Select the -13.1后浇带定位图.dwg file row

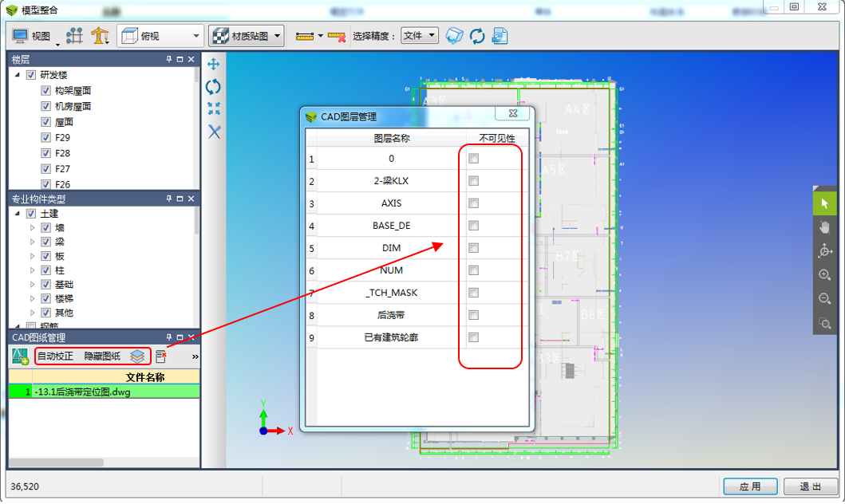pyautogui.click(x=104, y=392)
